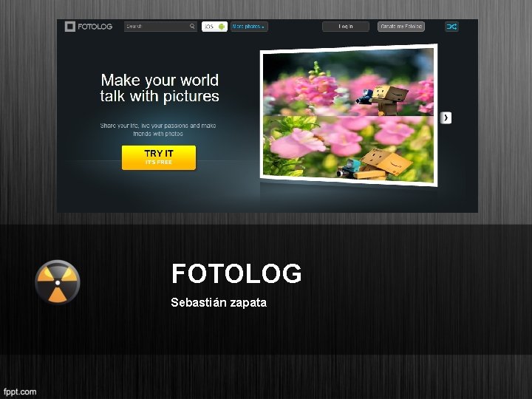Click the radiation symbol icon
The width and height of the screenshot is (532, 399).
click(58, 282)
